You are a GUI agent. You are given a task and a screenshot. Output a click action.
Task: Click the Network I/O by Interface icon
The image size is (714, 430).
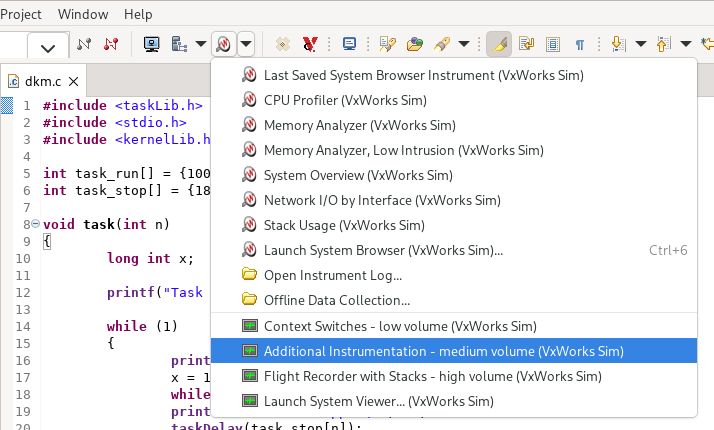click(250, 200)
